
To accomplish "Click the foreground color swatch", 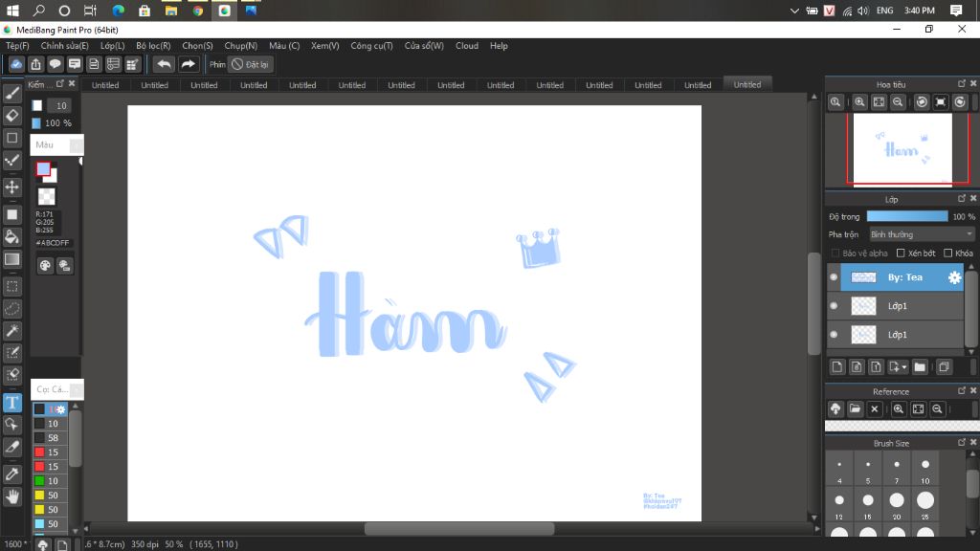I will [43, 168].
